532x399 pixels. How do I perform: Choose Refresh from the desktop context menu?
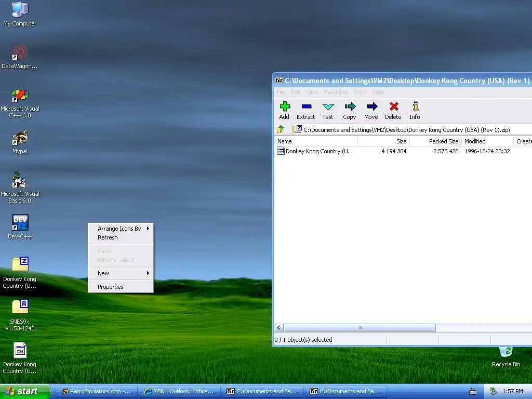coord(121,237)
